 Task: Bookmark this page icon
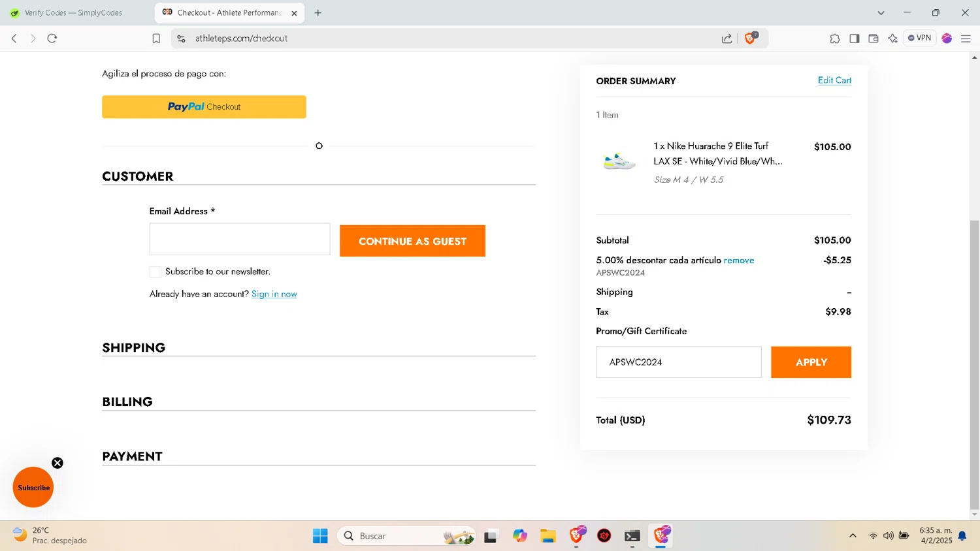pos(156,39)
